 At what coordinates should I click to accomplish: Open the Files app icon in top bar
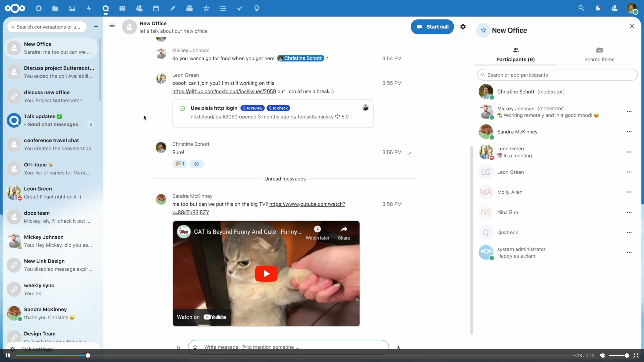tap(55, 8)
